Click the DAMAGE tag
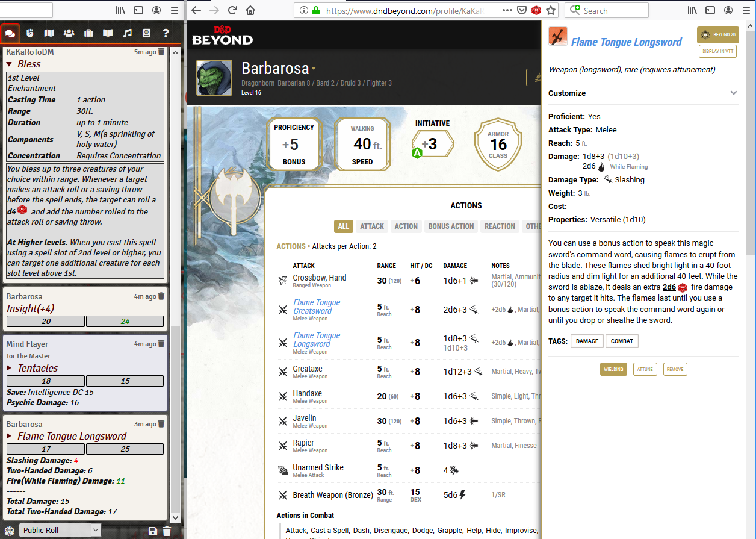 pyautogui.click(x=587, y=341)
